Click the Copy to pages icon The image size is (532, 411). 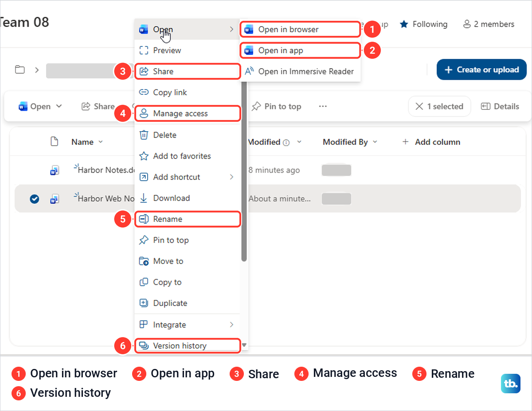pos(144,282)
